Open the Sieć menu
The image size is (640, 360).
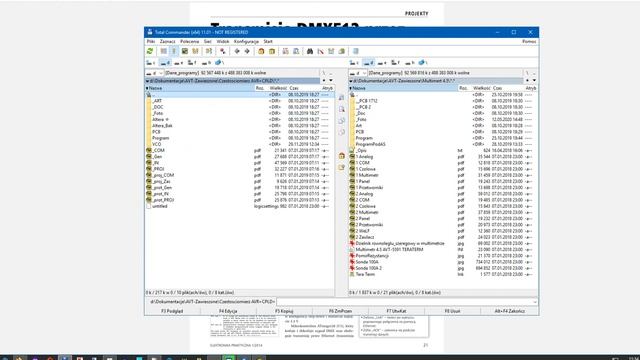pos(208,42)
